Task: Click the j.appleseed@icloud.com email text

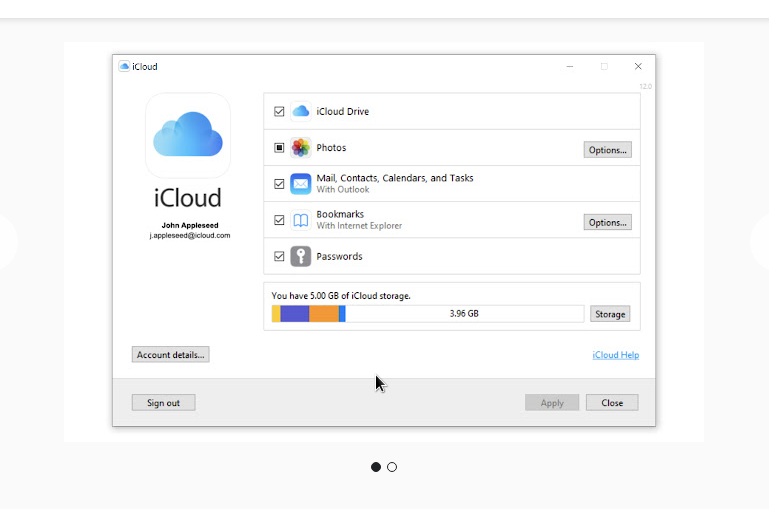Action: 190,235
